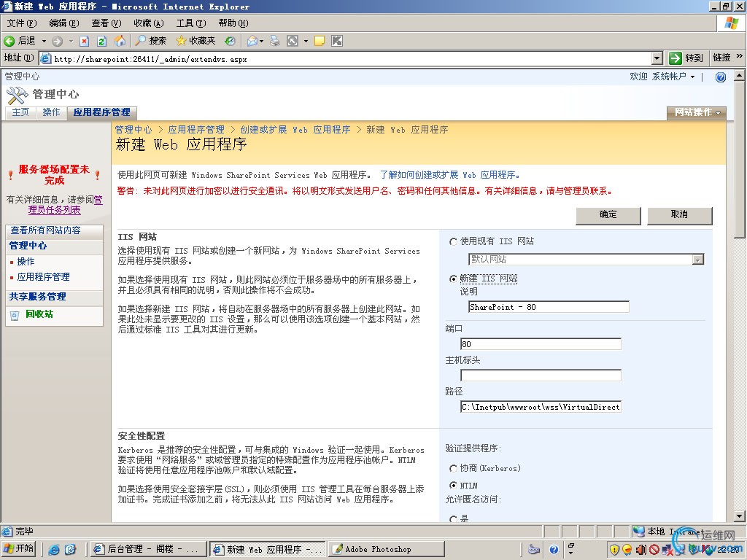Image resolution: width=747 pixels, height=560 pixels.
Task: Launch Internet Explorer from quick launch
Action: [x=54, y=550]
